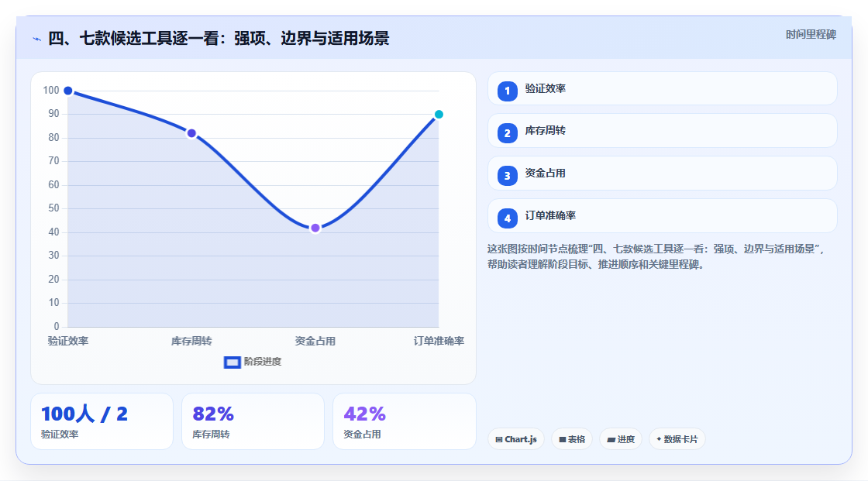Viewport: 868px width, 481px height.
Task: Click the 库存周转 data point at 82
Action: (x=191, y=133)
